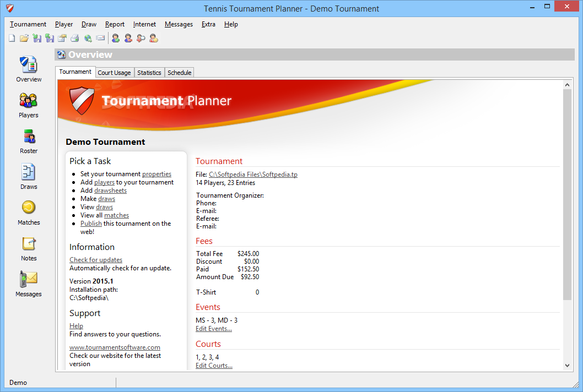The width and height of the screenshot is (583, 392).
Task: Click the 'Demo' status bar text
Action: pos(18,382)
